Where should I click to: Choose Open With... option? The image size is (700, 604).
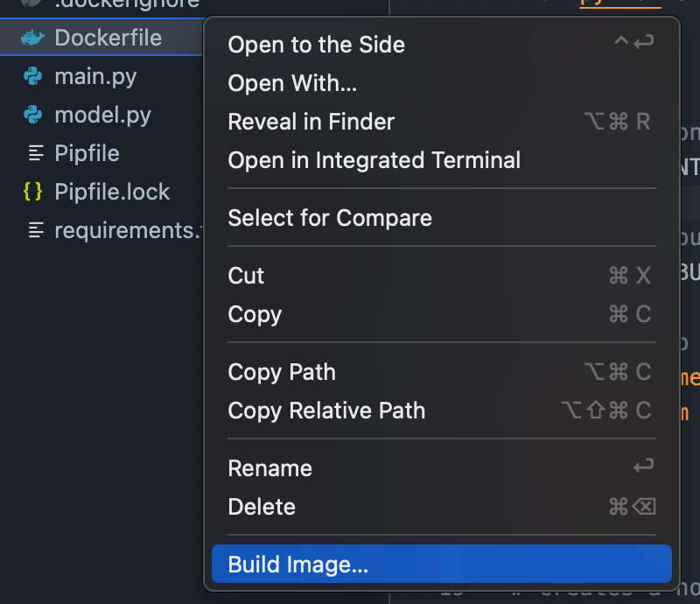pos(292,83)
